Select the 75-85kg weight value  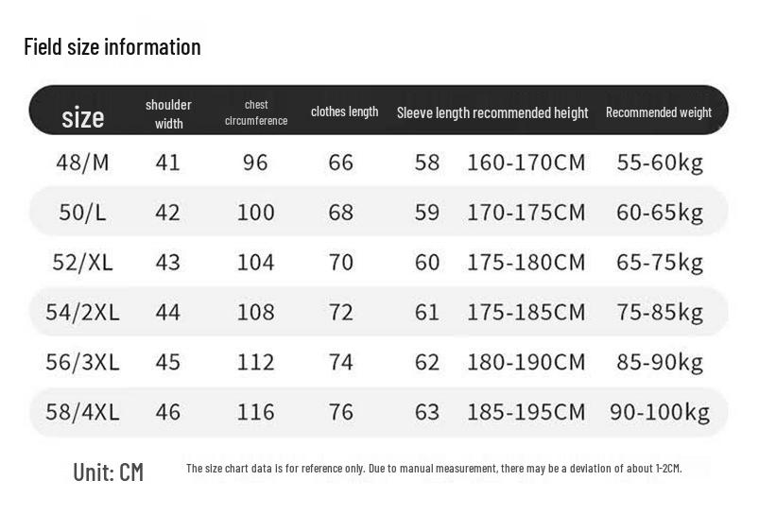[660, 312]
